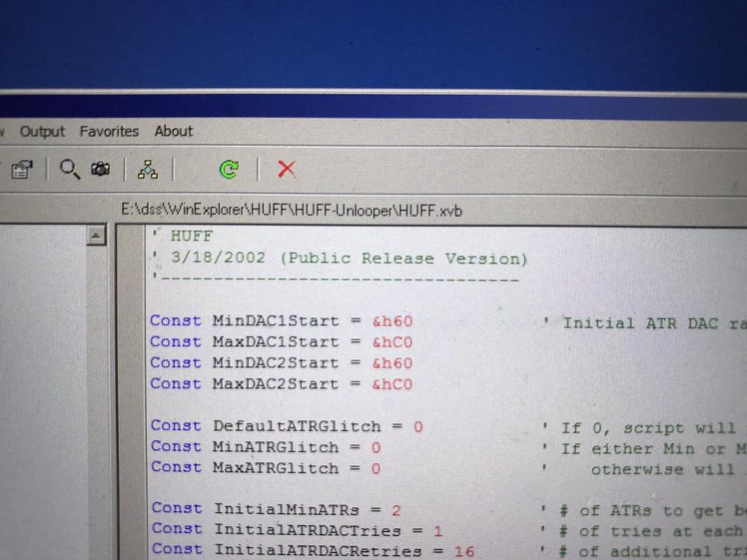This screenshot has width=747, height=560.
Task: Click the InitialMinATRs value 2
Action: pyautogui.click(x=396, y=510)
